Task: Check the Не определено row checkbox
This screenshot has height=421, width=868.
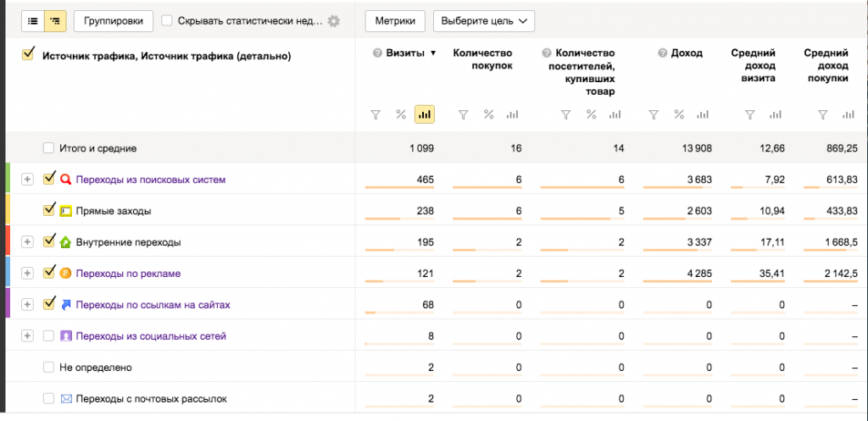Action: [x=49, y=368]
